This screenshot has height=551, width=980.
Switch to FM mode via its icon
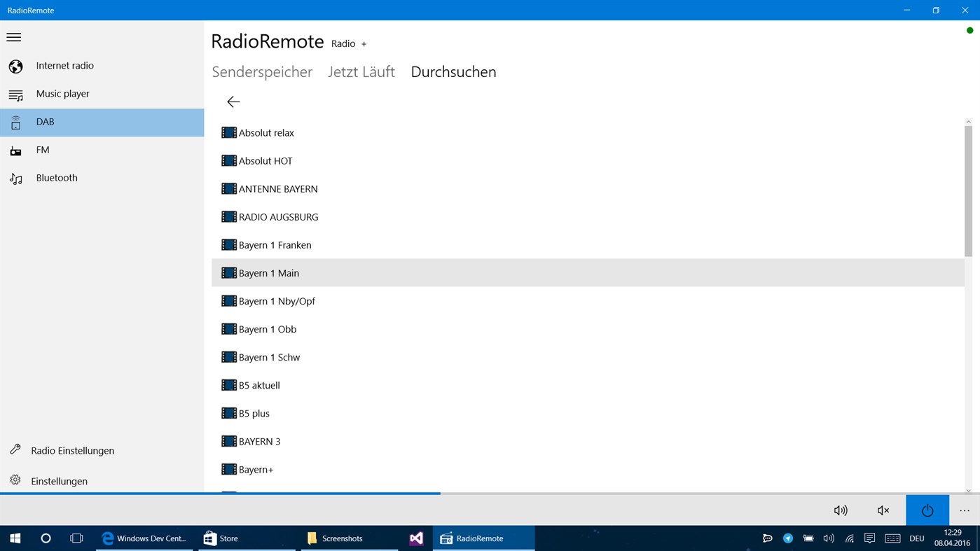pos(15,149)
